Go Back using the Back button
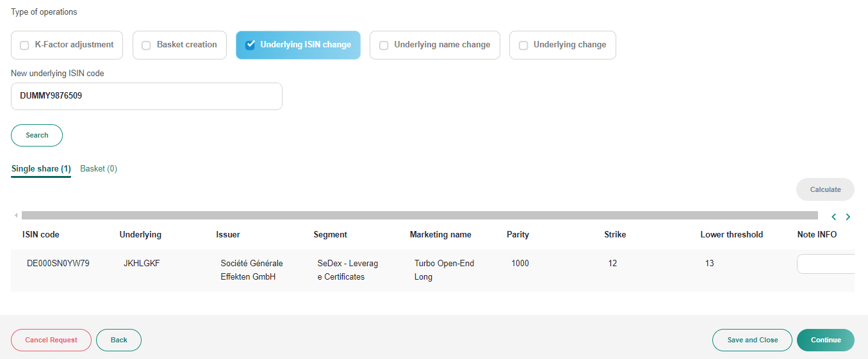 (x=119, y=340)
